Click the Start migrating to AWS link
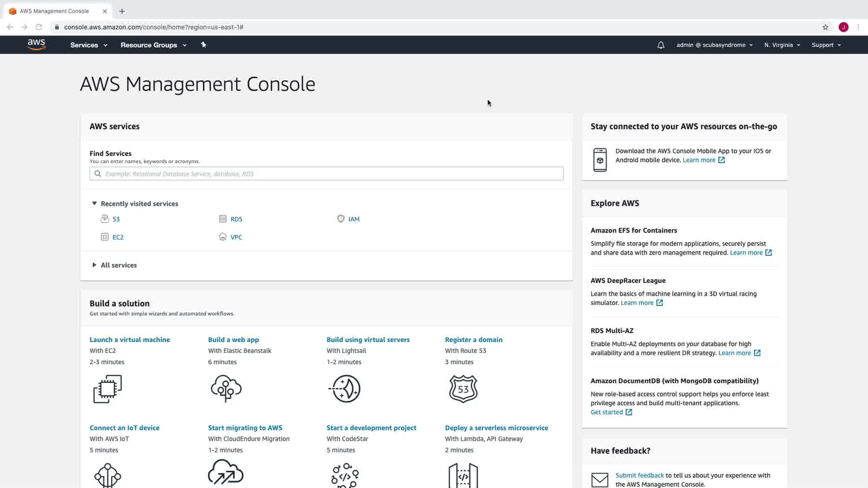Image resolution: width=868 pixels, height=488 pixels. click(245, 428)
